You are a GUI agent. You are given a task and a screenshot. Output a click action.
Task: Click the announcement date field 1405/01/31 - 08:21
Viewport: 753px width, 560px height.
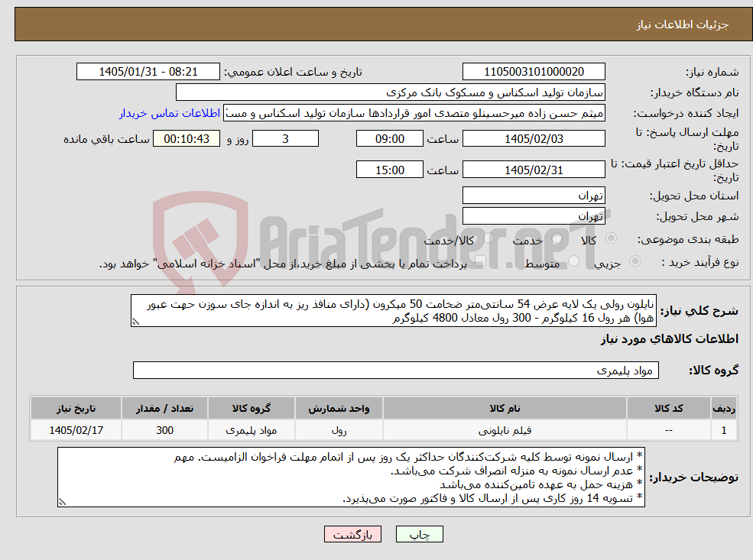coord(148,72)
